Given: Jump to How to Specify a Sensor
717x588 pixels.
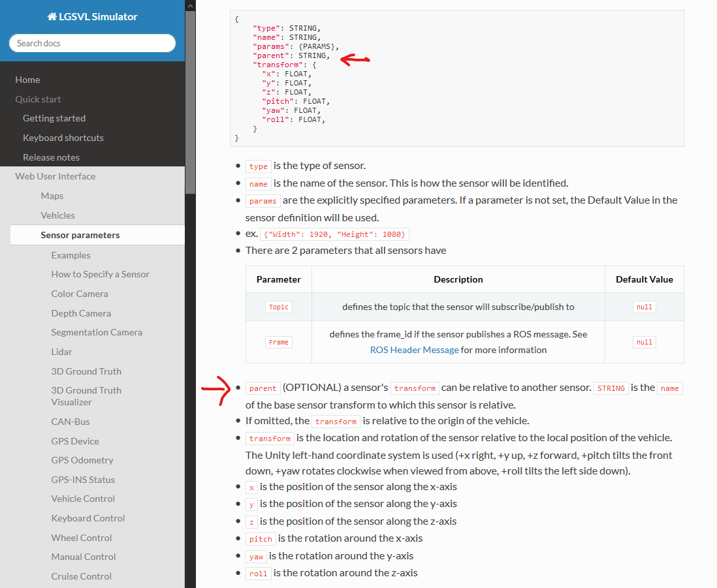Looking at the screenshot, I should click(x=100, y=274).
